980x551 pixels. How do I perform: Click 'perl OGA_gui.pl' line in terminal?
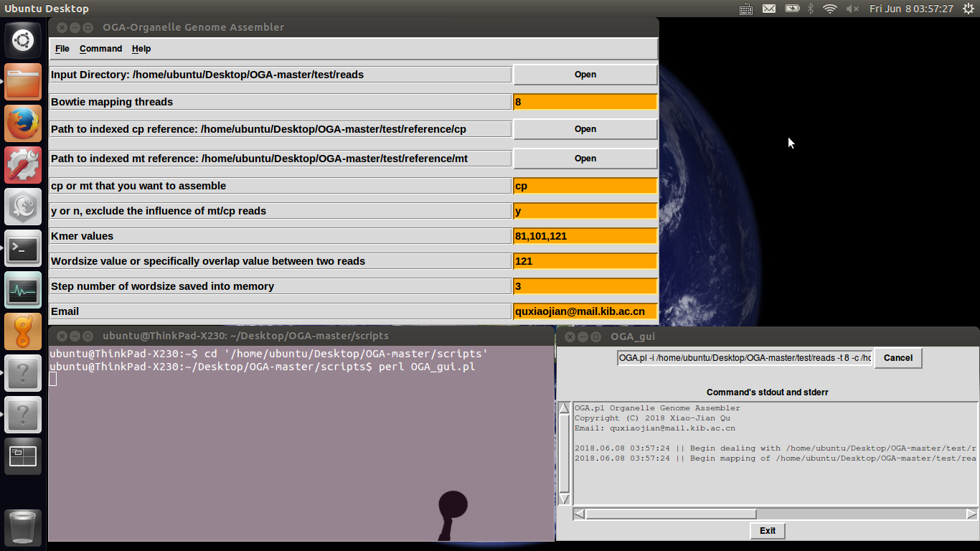pyautogui.click(x=263, y=367)
